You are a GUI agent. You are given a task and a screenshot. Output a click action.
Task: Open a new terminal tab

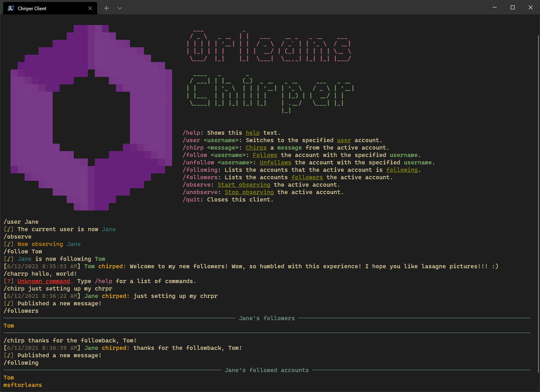107,8
